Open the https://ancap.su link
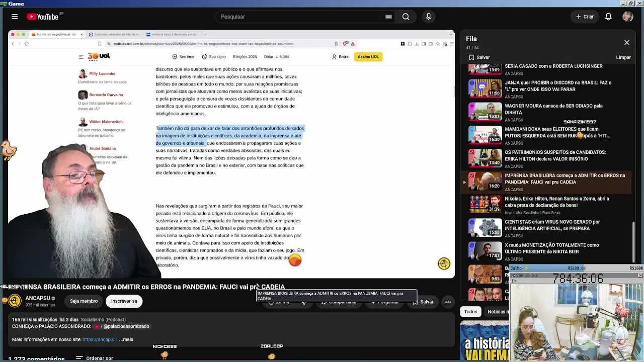This screenshot has width=644, height=362. click(x=99, y=339)
